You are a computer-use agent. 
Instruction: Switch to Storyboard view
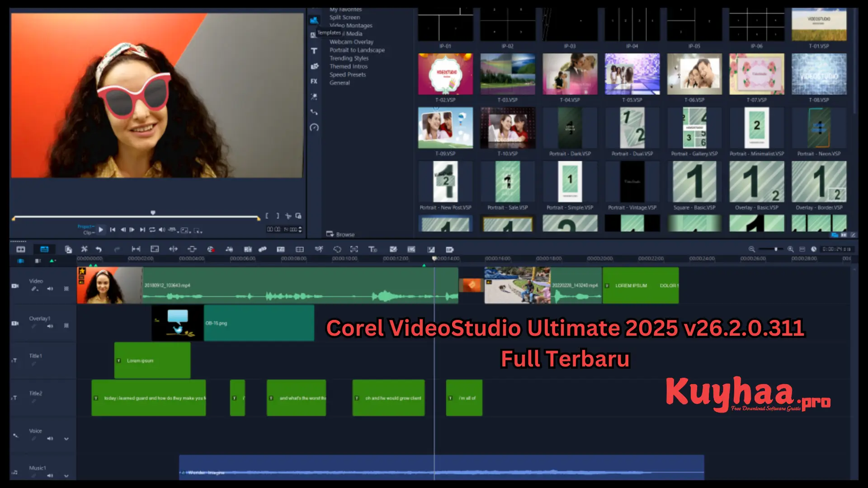point(21,249)
